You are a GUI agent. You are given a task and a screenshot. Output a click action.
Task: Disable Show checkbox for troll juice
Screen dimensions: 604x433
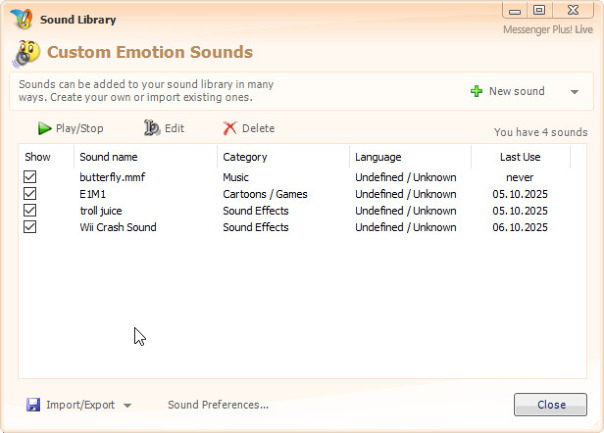30,211
